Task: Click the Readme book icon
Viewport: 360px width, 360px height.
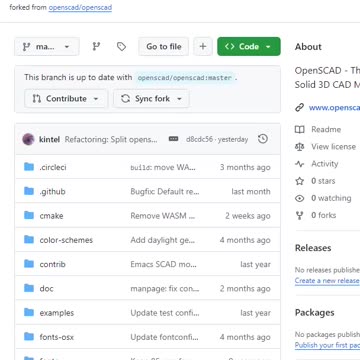Action: coord(300,129)
